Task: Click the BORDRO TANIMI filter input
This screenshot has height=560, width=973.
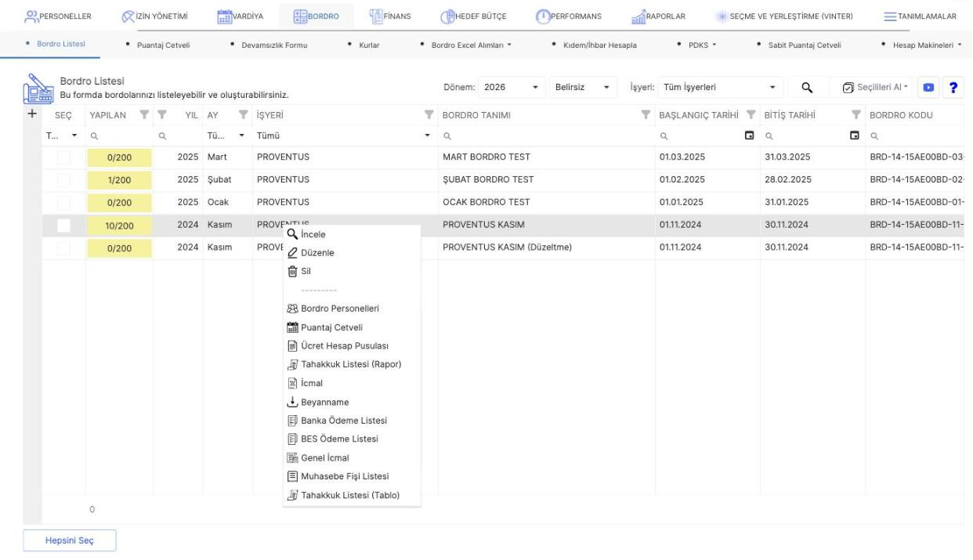Action: coord(547,135)
